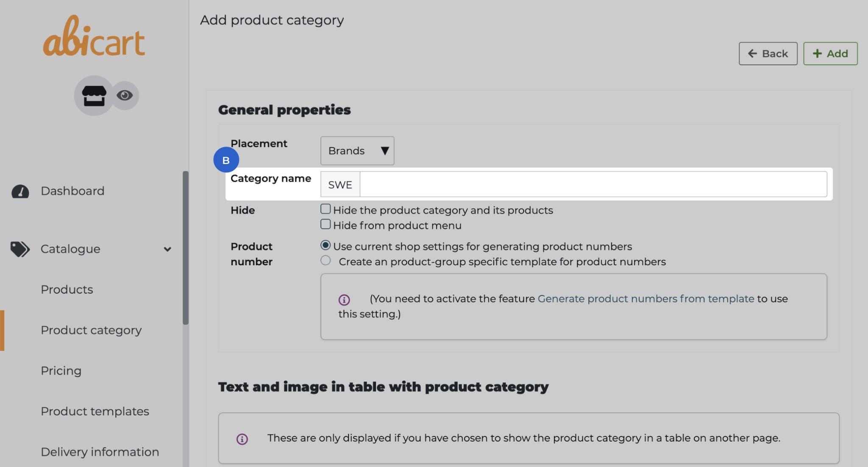The image size is (868, 467).
Task: Click the Back button
Action: 768,54
